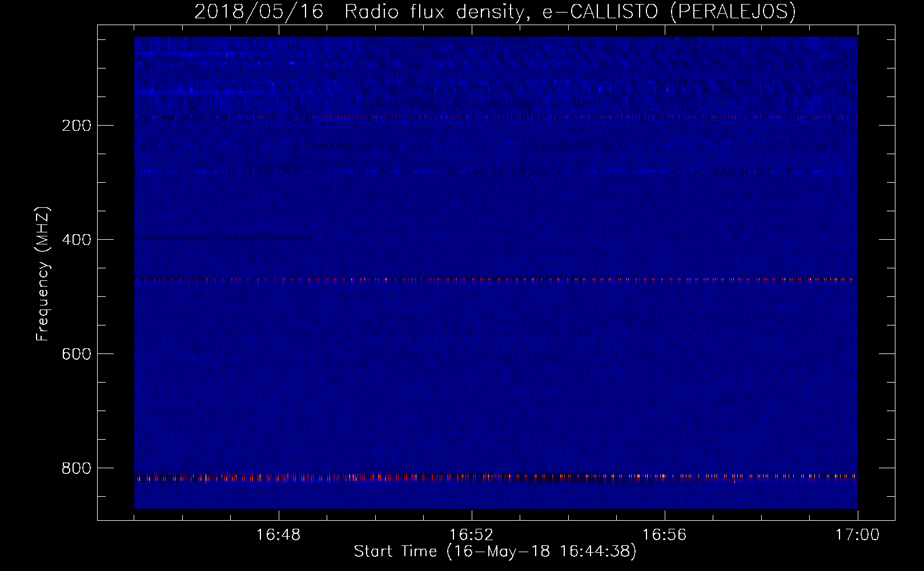Click the 'Start Time (16-May-18 16:44:38)' label
The image size is (924, 571).
(495, 552)
